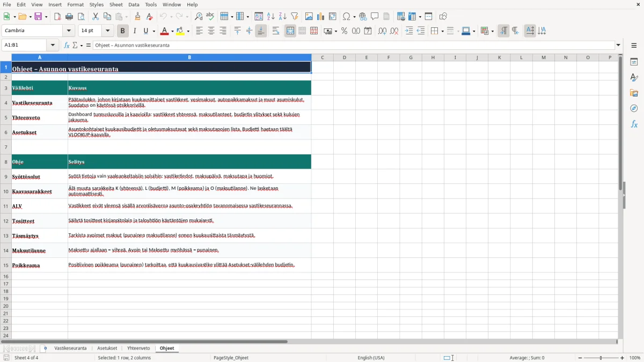Viewport: 644px width, 362px height.
Task: Insert a comment
Action: coord(375,17)
